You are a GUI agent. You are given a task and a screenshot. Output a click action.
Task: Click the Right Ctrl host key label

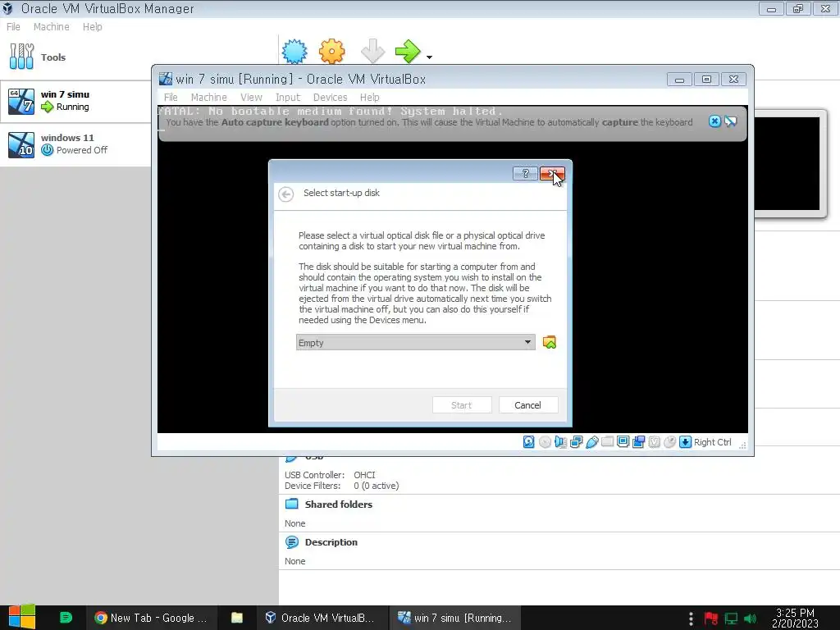pyautogui.click(x=713, y=442)
